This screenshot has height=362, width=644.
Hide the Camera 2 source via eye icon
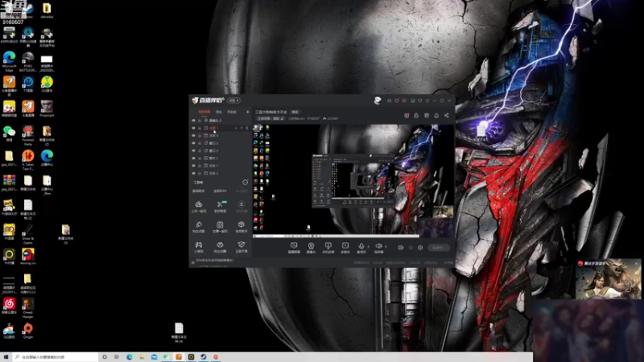(x=193, y=121)
